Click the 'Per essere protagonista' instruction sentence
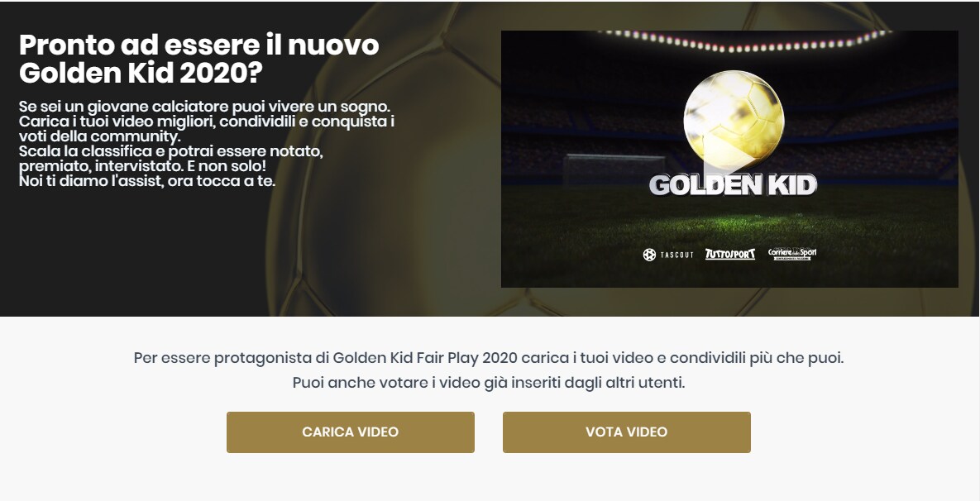Image resolution: width=980 pixels, height=501 pixels. point(489,359)
